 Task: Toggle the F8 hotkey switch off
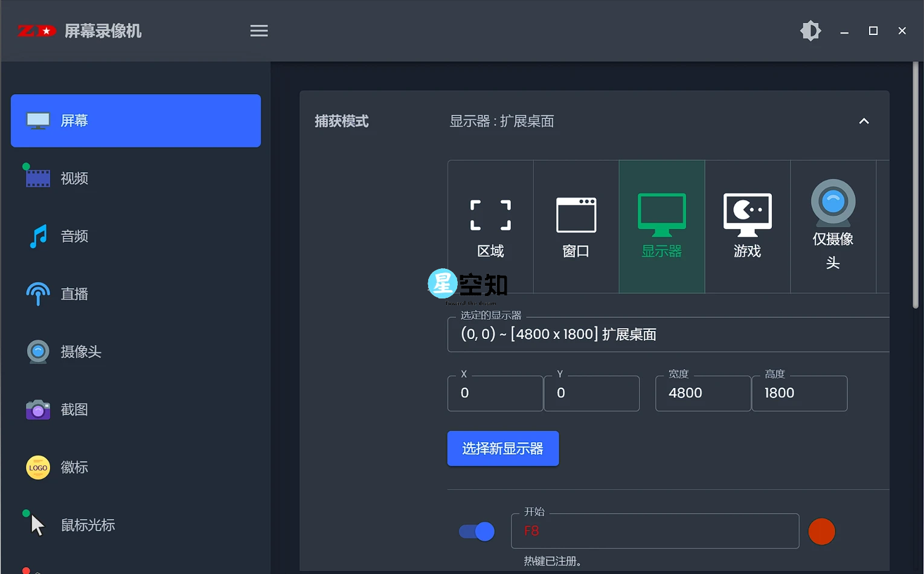click(476, 531)
